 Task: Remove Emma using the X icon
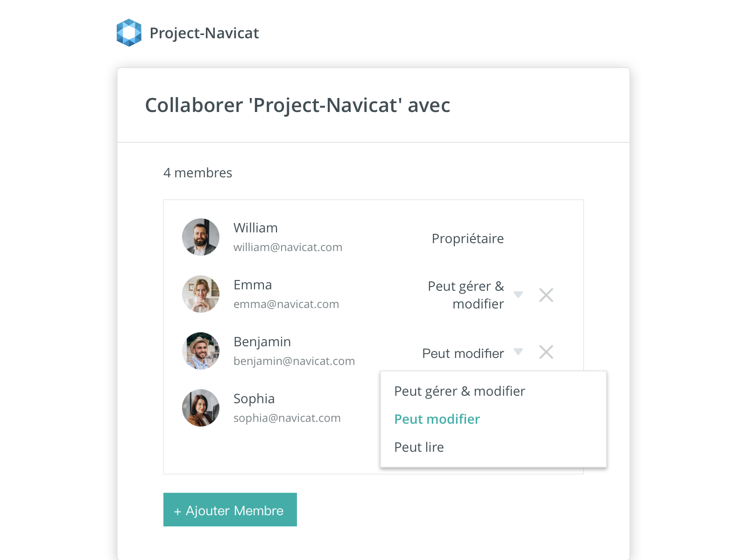pos(546,295)
